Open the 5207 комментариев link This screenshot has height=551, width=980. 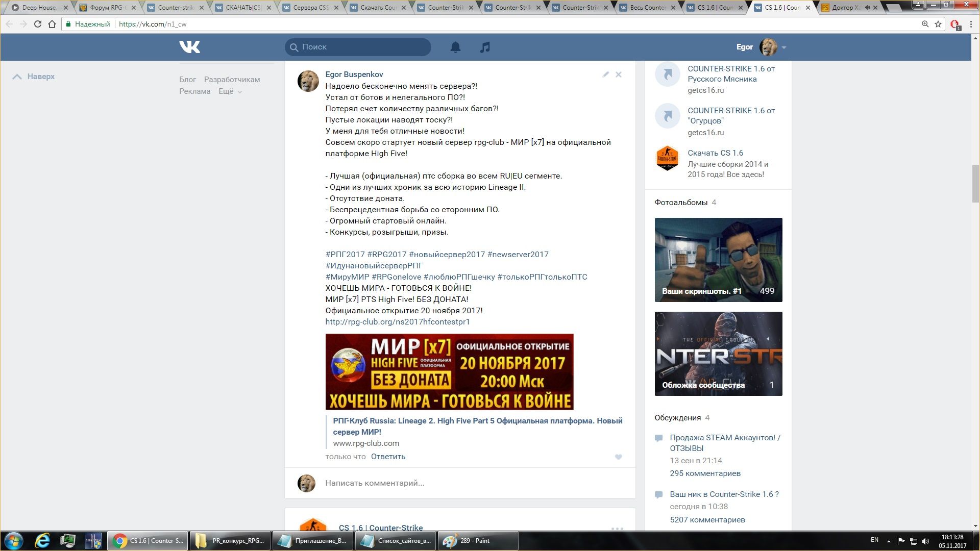click(x=707, y=520)
